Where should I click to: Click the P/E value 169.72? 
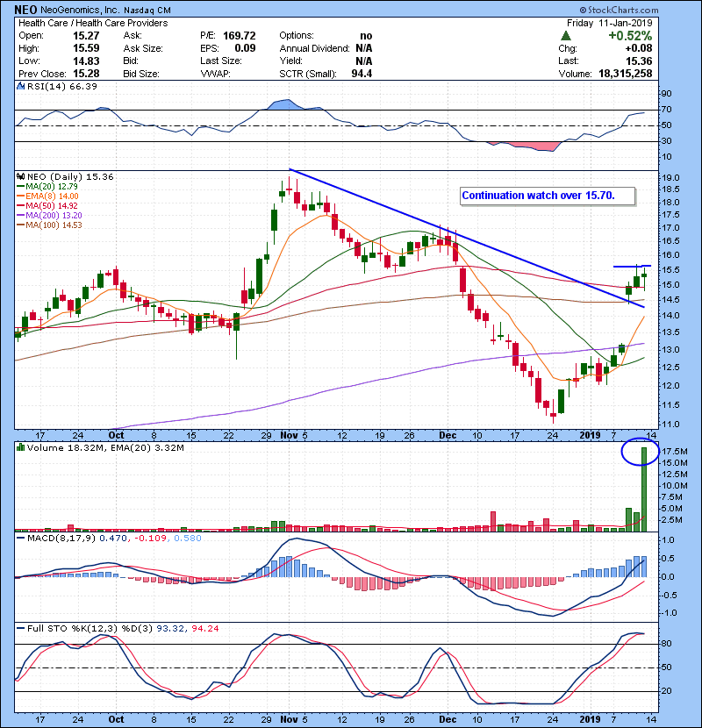[x=240, y=36]
